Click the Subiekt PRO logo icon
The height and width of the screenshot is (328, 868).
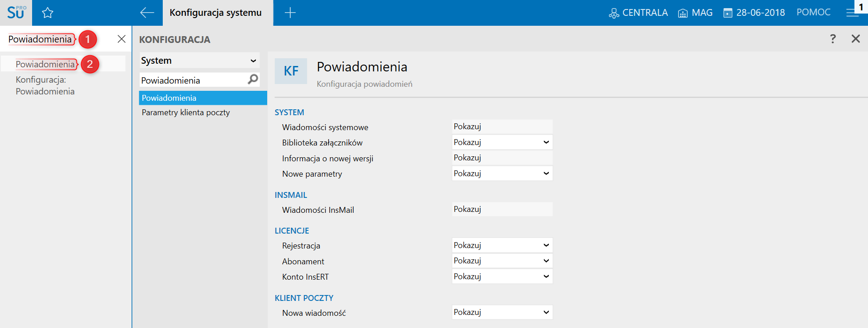[x=16, y=12]
